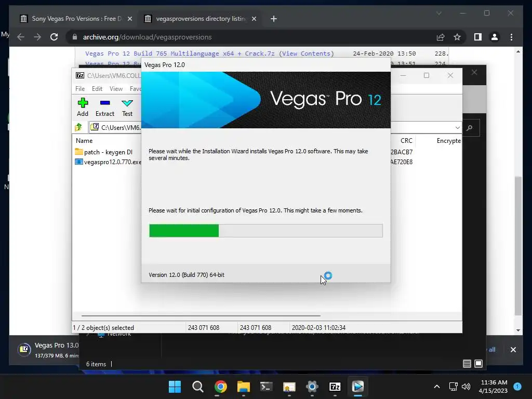Switch to vegasproversions directory listing tab
Viewport: 532px width, 399px height.
[x=201, y=19]
